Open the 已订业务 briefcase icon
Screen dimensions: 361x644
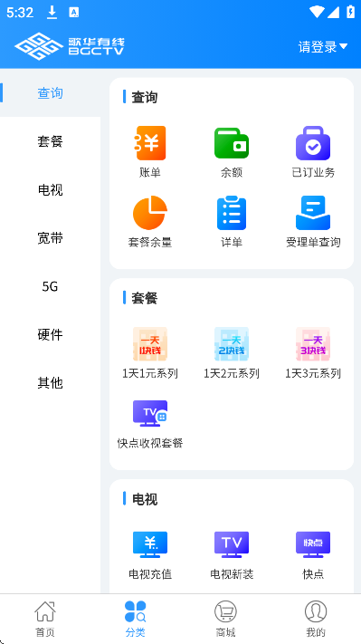pyautogui.click(x=313, y=143)
